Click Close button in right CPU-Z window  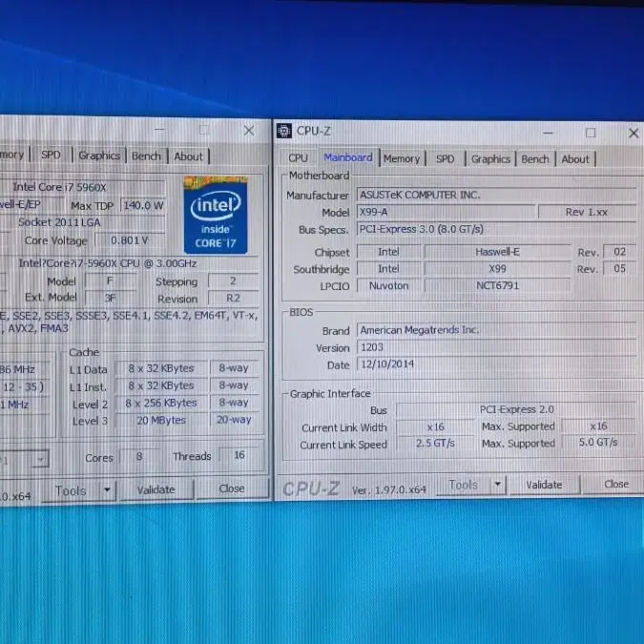615,485
